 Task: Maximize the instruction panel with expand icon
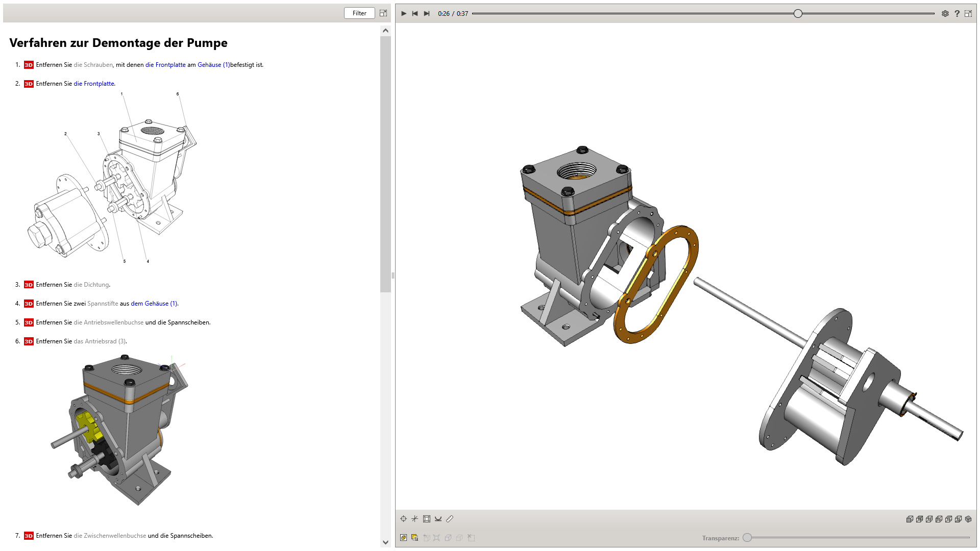[x=383, y=13]
